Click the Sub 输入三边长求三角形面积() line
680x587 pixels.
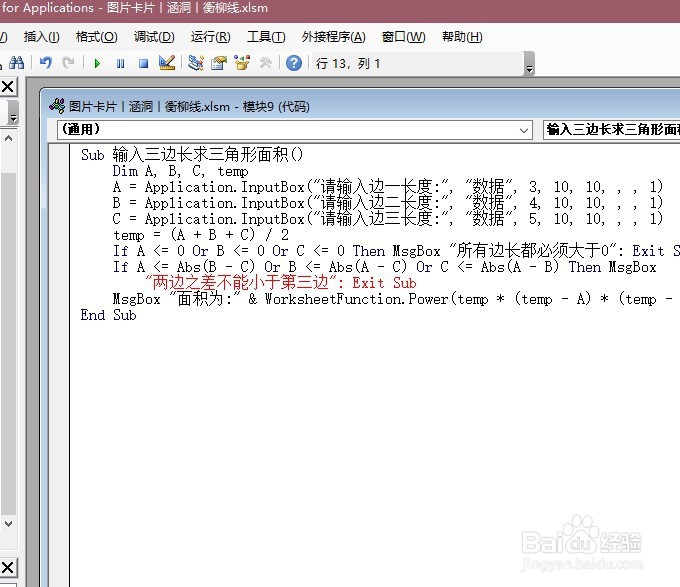point(192,155)
